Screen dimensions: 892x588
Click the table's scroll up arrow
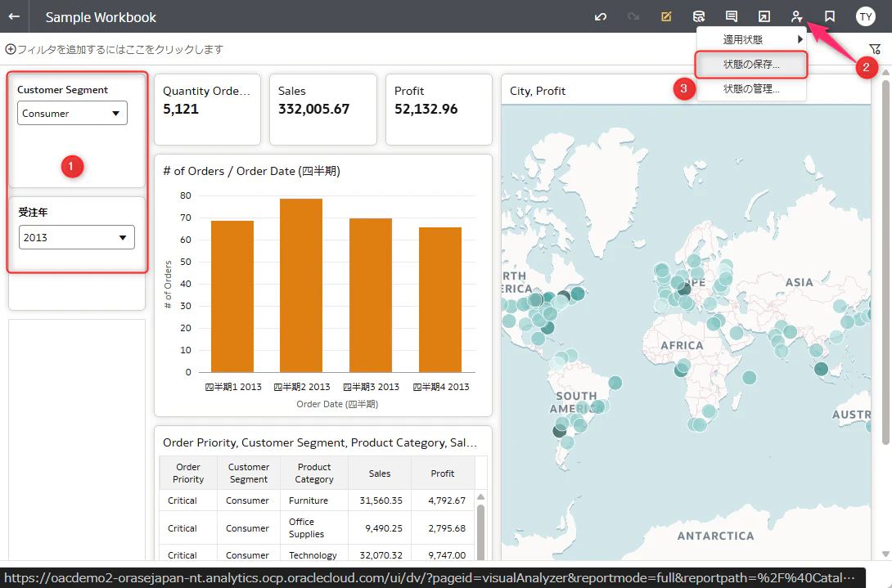[480, 497]
